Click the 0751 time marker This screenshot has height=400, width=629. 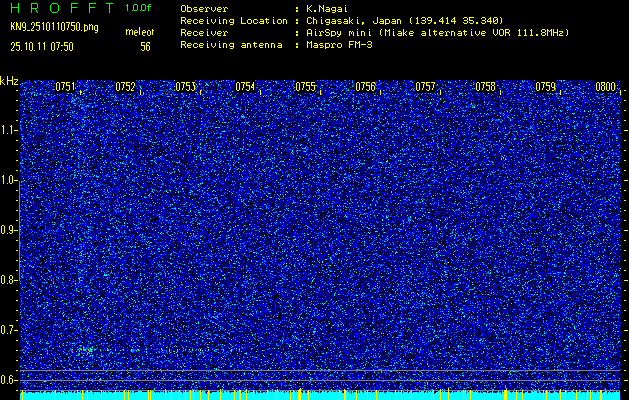(66, 87)
